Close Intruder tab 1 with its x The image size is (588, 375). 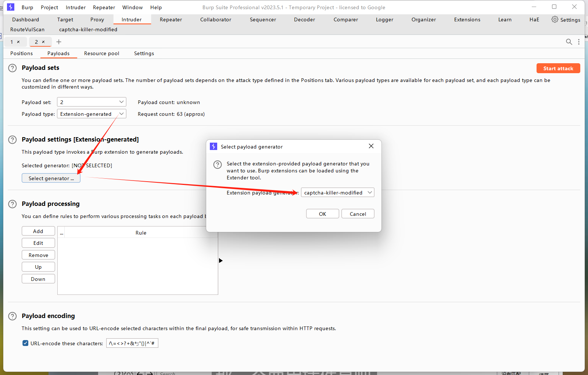18,42
